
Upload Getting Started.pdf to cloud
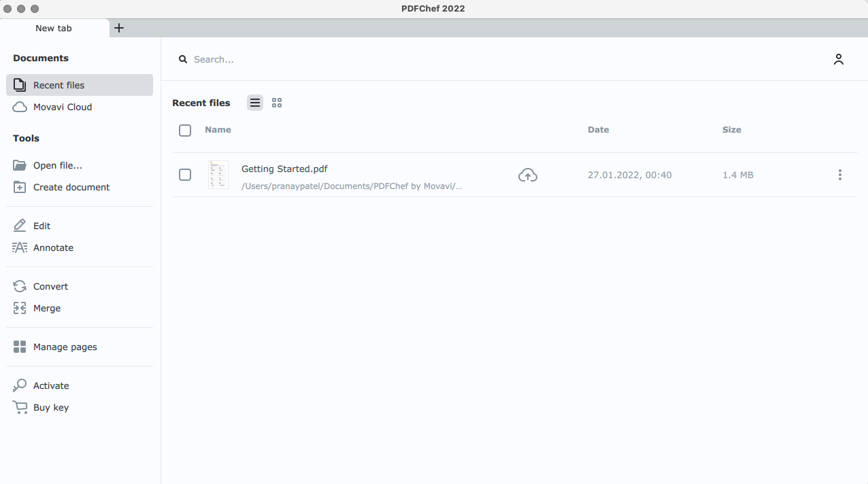528,175
